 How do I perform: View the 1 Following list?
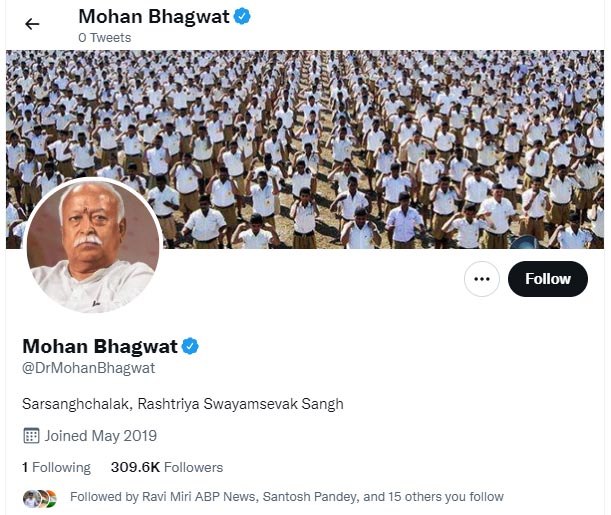(57, 467)
